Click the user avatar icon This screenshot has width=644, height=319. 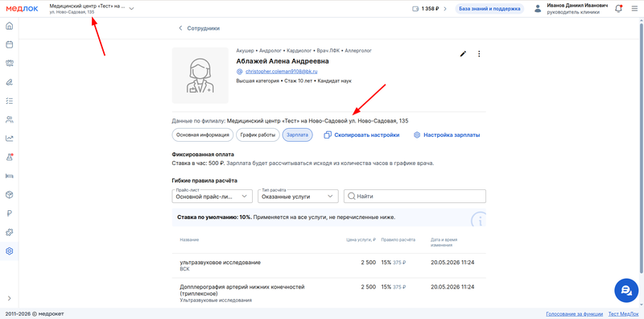538,9
